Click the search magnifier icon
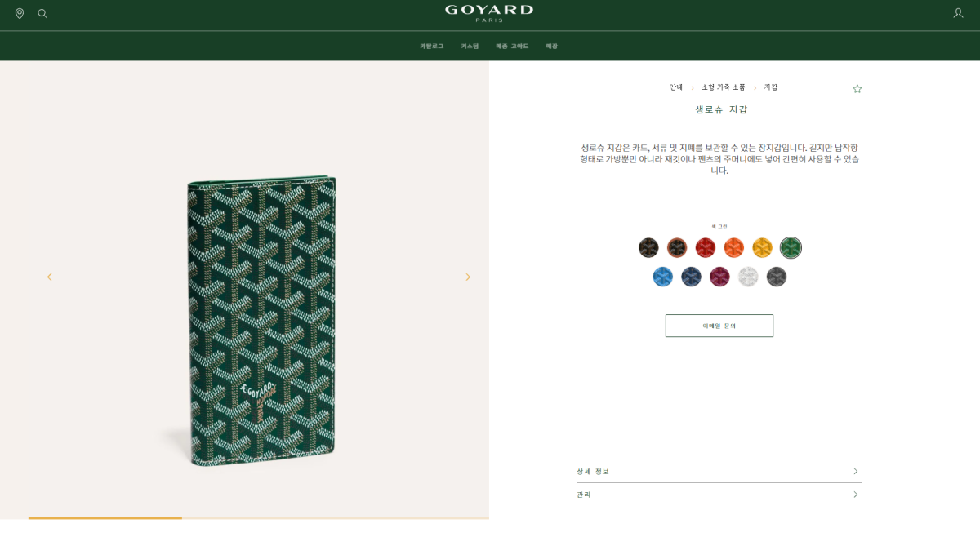Image resolution: width=980 pixels, height=537 pixels. (x=42, y=13)
